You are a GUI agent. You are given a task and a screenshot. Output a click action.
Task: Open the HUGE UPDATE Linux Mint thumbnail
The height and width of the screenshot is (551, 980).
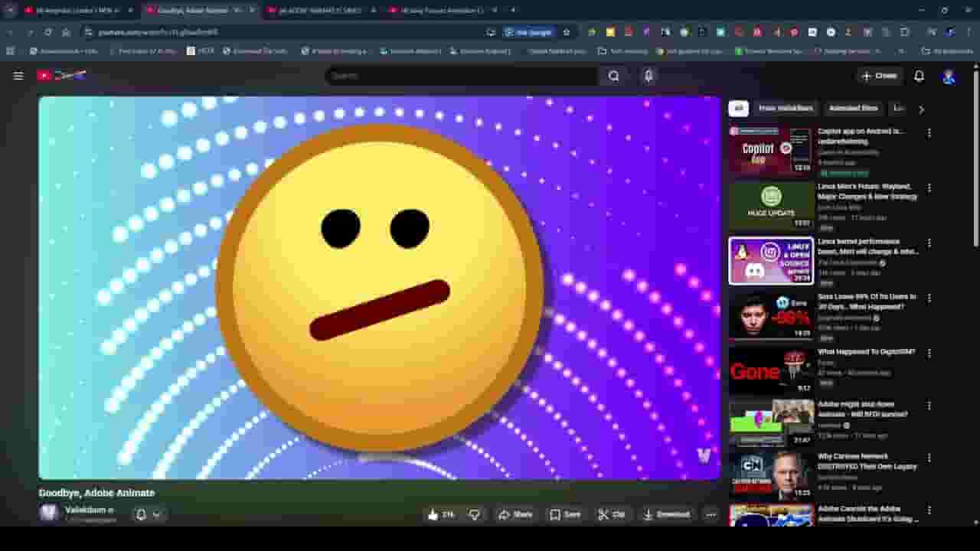tap(771, 205)
